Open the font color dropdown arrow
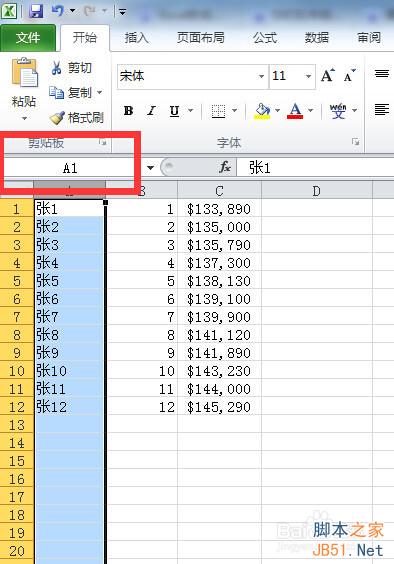This screenshot has height=564, width=394. [x=311, y=110]
